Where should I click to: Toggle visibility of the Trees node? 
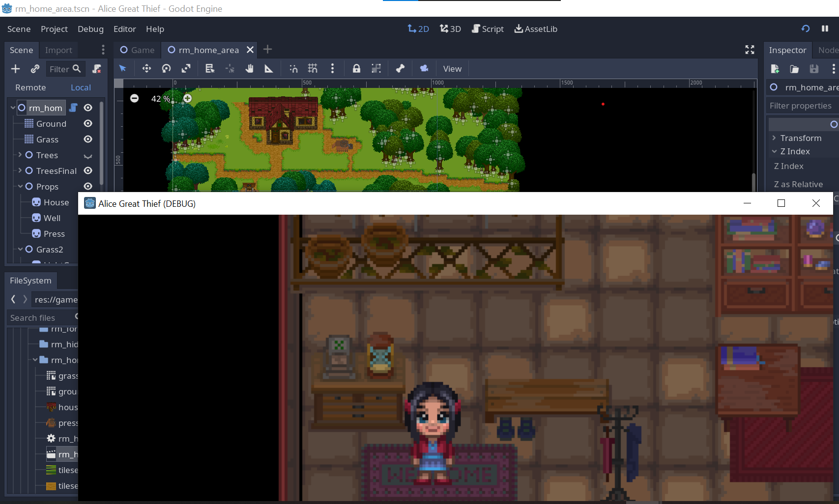click(88, 156)
